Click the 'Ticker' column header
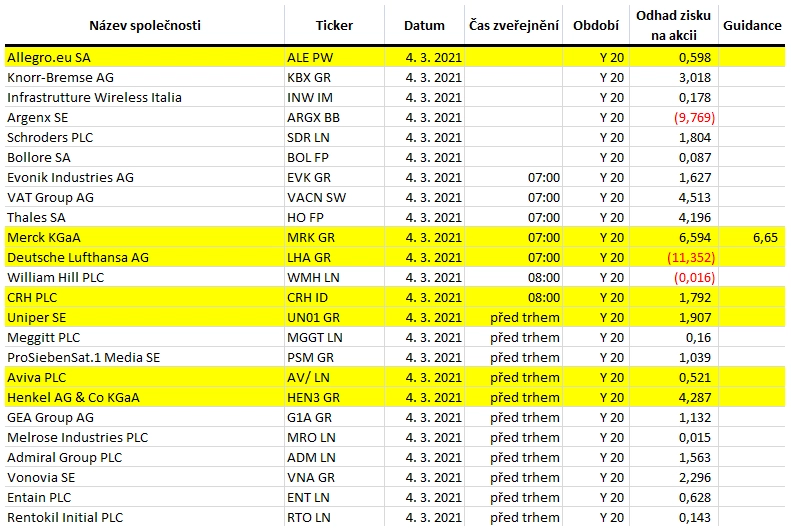The width and height of the screenshot is (791, 531). (334, 26)
